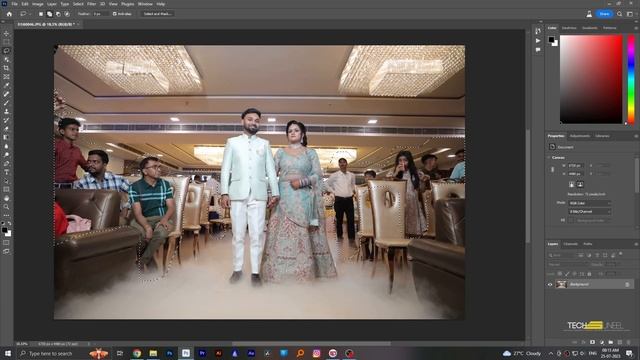Open the Edit Toolbar three-dots menu
This screenshot has width=640, height=360.
pos(6,215)
